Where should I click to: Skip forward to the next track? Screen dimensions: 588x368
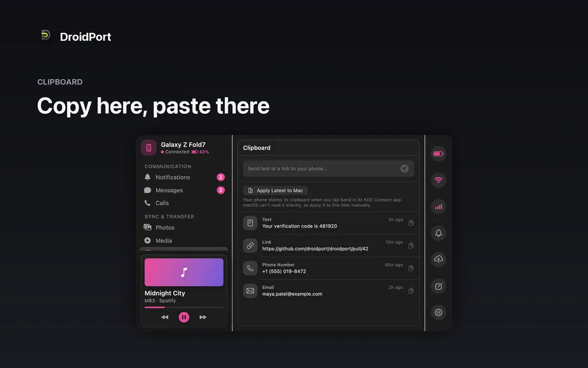pos(203,317)
